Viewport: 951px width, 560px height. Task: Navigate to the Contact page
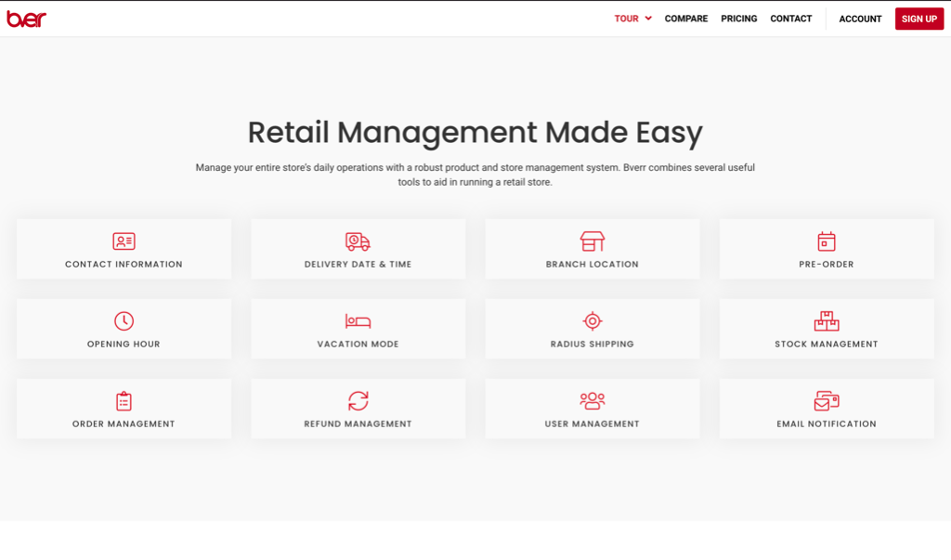coord(791,19)
